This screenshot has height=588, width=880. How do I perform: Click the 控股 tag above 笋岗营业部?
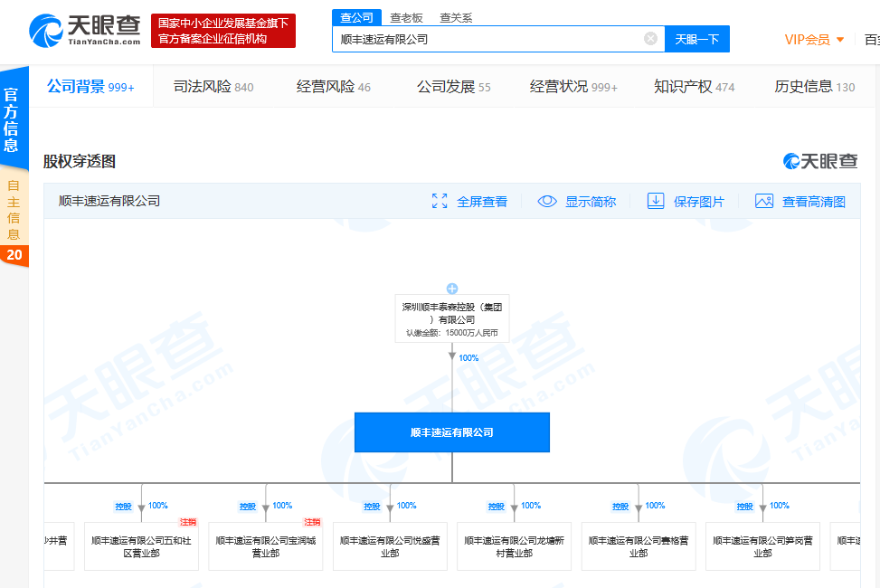click(x=744, y=506)
